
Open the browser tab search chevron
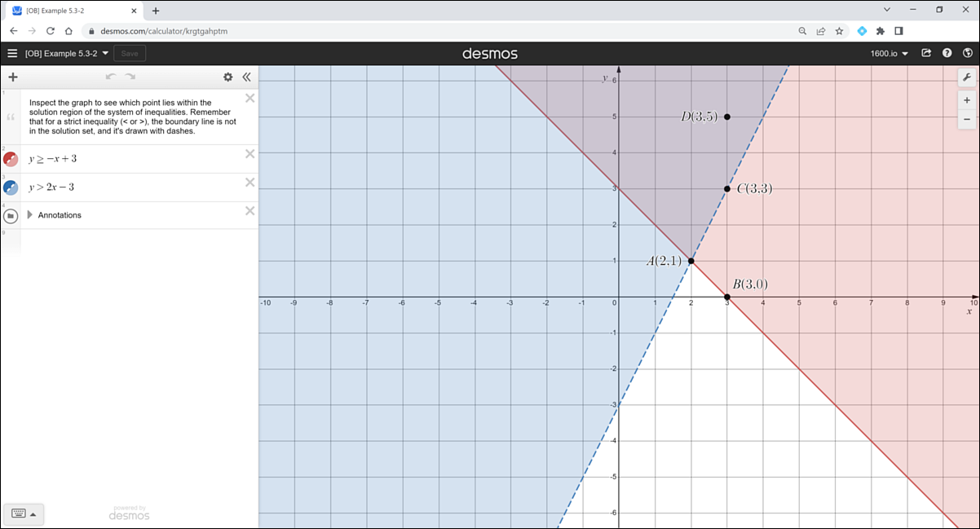[887, 10]
